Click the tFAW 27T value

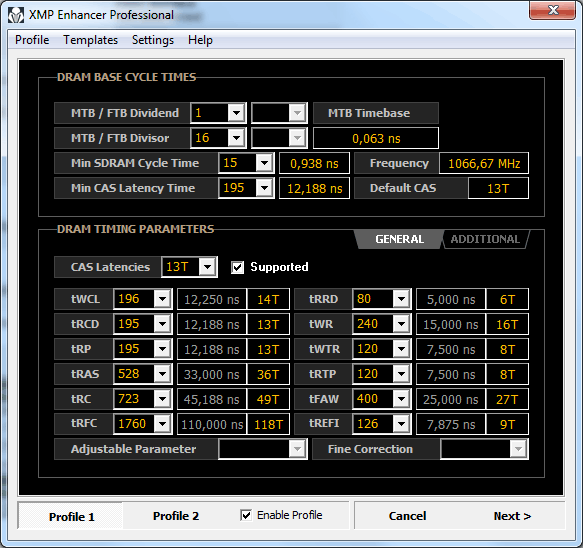pyautogui.click(x=507, y=399)
